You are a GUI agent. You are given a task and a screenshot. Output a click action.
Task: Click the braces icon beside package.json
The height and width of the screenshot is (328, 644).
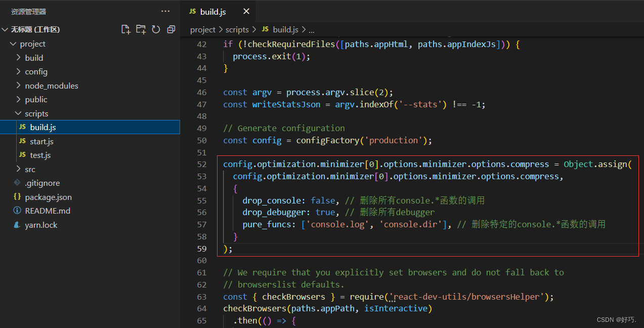click(17, 197)
